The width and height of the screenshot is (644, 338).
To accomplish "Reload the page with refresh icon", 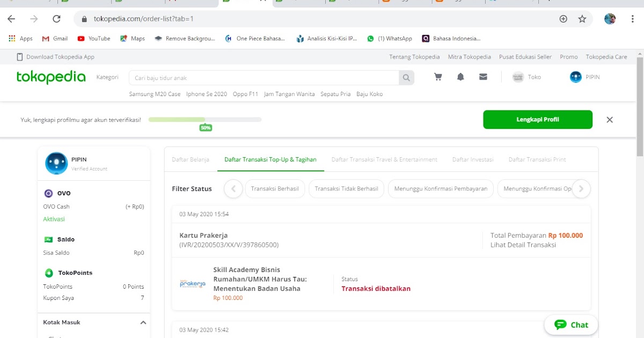I will tap(56, 19).
